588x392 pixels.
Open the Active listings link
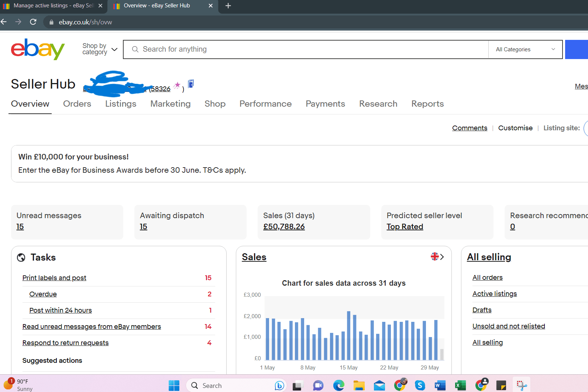click(495, 293)
